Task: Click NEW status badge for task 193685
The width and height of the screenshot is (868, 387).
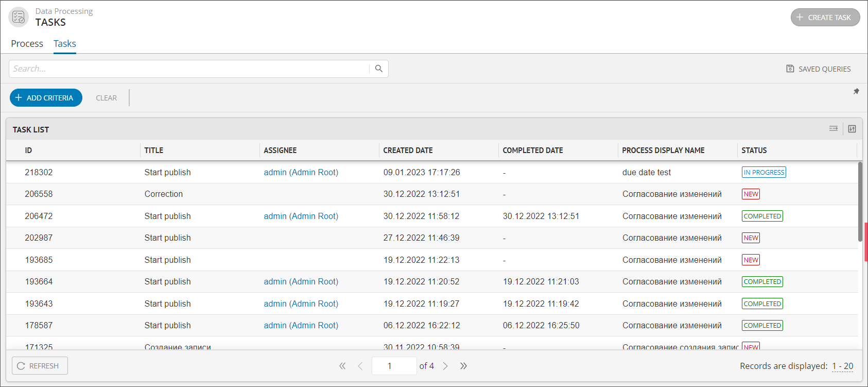Action: (751, 260)
